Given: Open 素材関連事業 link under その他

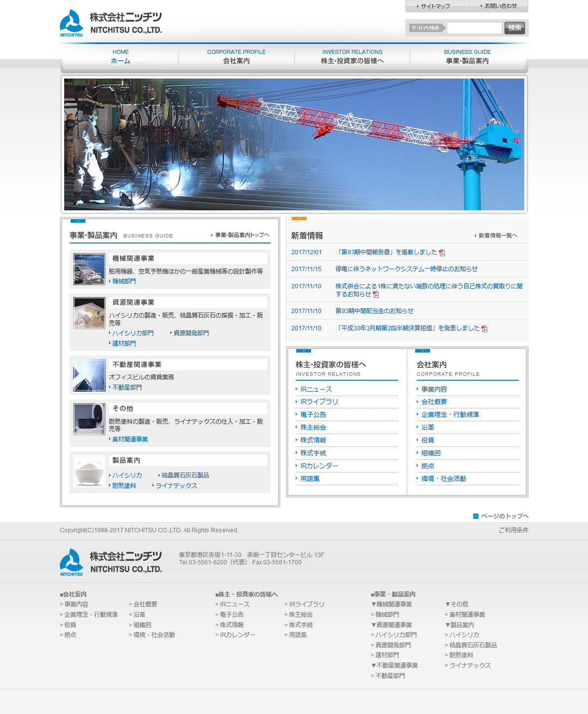Looking at the screenshot, I should pos(130,439).
